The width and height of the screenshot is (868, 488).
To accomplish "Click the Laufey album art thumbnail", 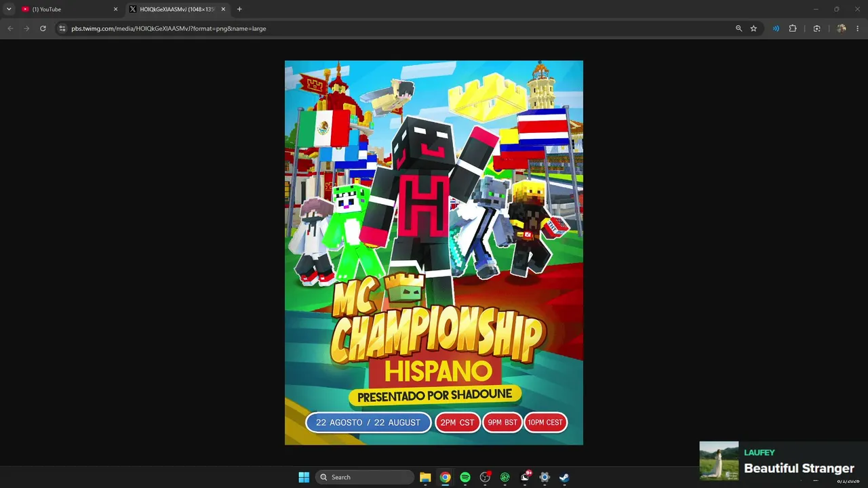I will click(x=719, y=461).
